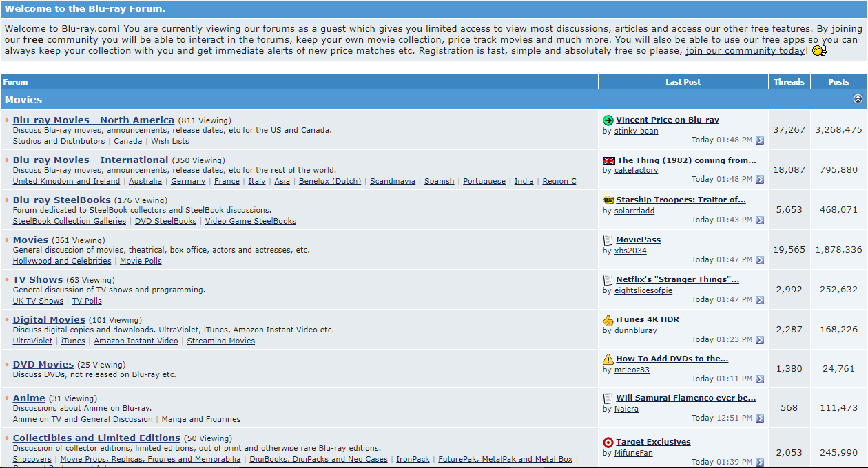Open the TV Shows forum
This screenshot has height=468, width=868.
point(38,280)
